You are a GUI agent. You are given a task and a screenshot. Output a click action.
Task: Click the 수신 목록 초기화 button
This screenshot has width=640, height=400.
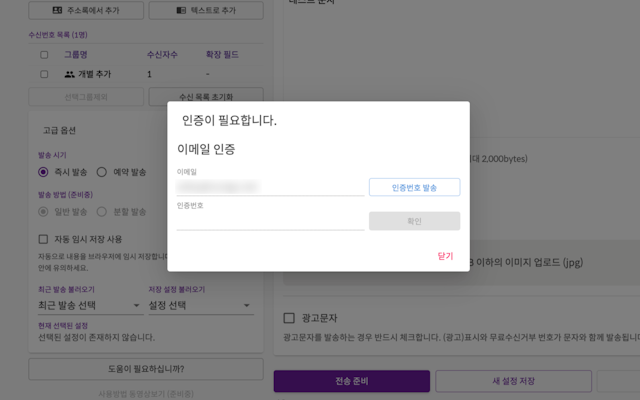[206, 97]
